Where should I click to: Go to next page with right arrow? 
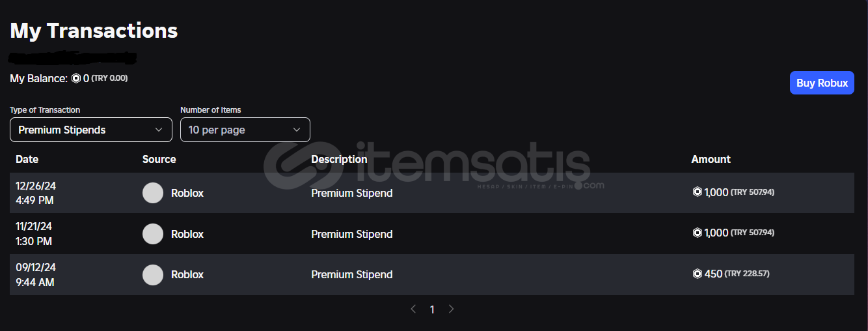452,309
